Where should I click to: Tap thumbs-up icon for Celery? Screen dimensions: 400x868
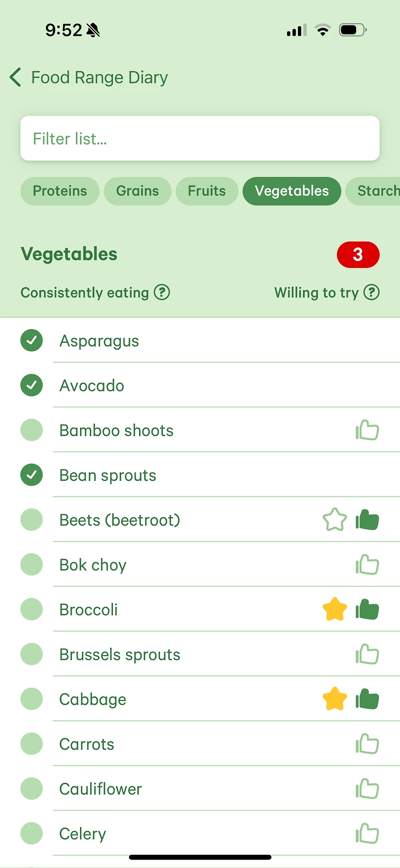367,834
